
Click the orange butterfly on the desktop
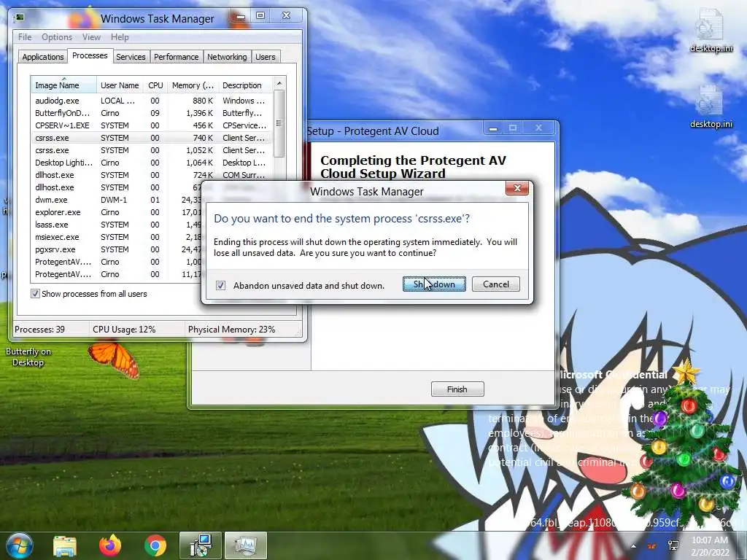115,357
